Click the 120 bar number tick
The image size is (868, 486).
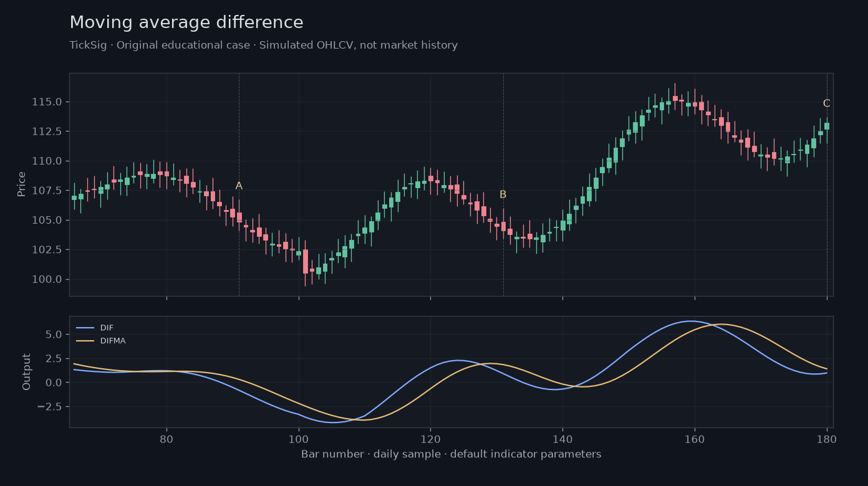[x=430, y=438]
